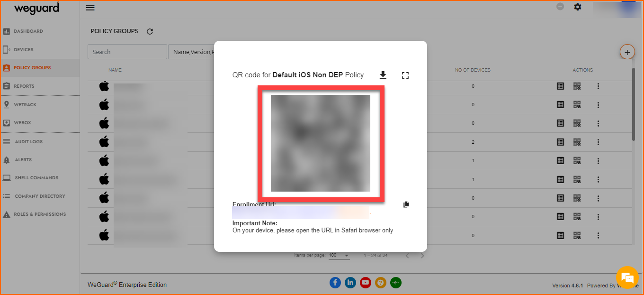The image size is (644, 295).
Task: Toggle the hamburger menu in the header
Action: 90,8
